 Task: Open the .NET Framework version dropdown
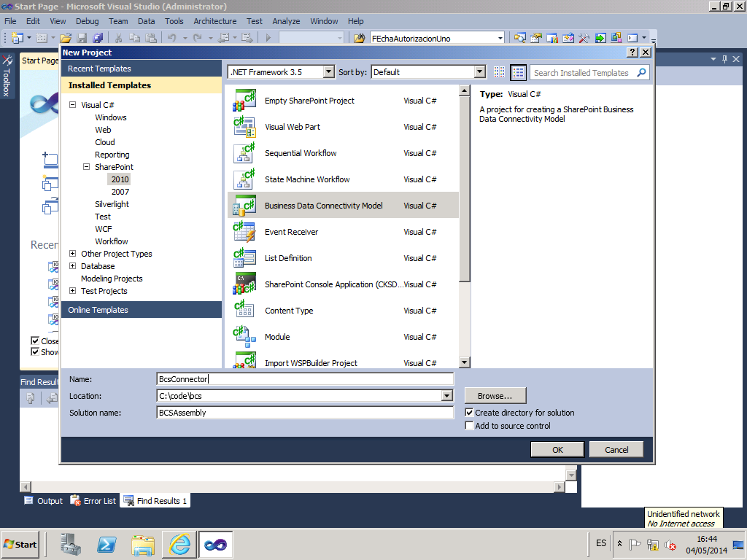pos(328,72)
